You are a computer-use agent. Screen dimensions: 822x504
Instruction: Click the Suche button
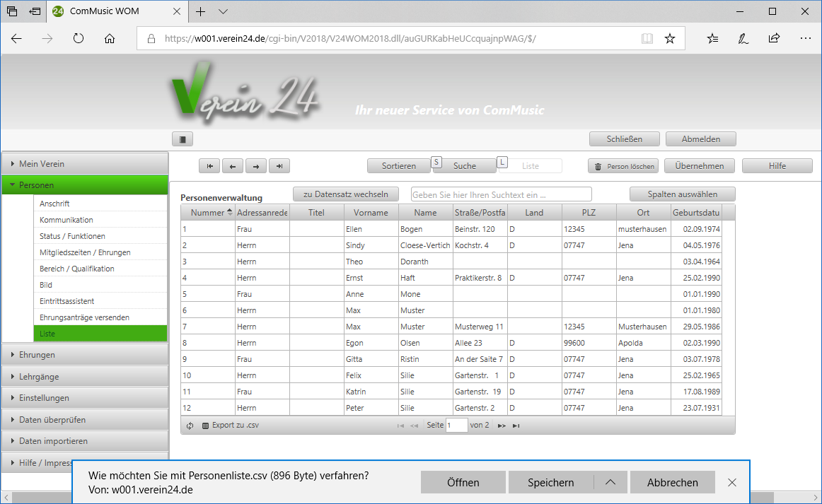tap(465, 166)
